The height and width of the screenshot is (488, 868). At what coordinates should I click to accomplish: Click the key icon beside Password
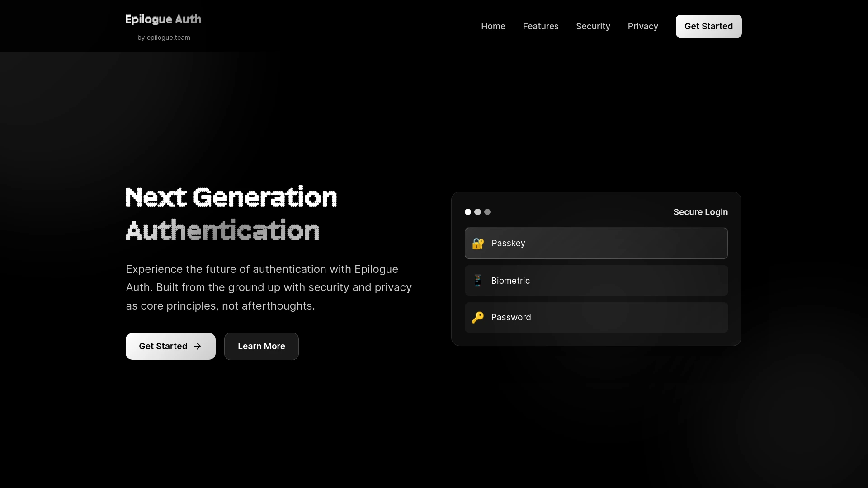[478, 317]
